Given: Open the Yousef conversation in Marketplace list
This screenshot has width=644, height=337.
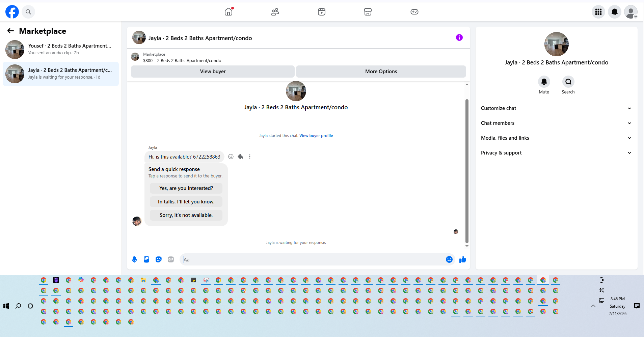Looking at the screenshot, I should pos(61,50).
